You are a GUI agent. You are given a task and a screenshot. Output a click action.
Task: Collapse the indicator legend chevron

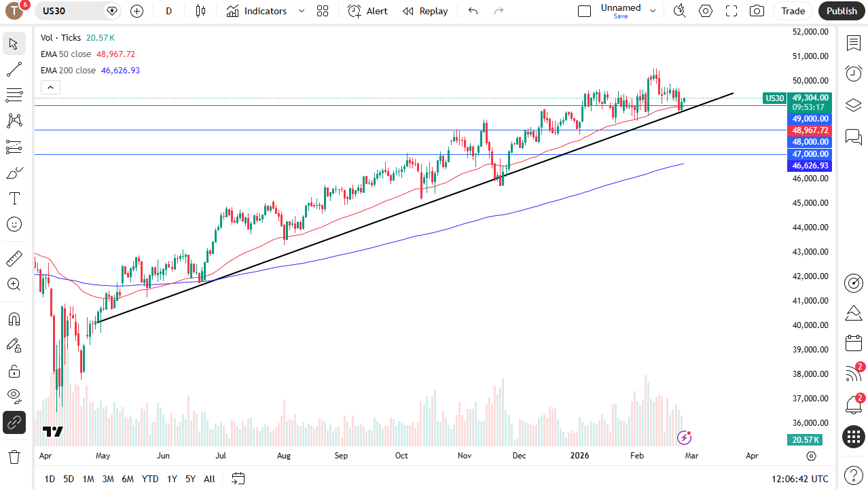pyautogui.click(x=51, y=87)
